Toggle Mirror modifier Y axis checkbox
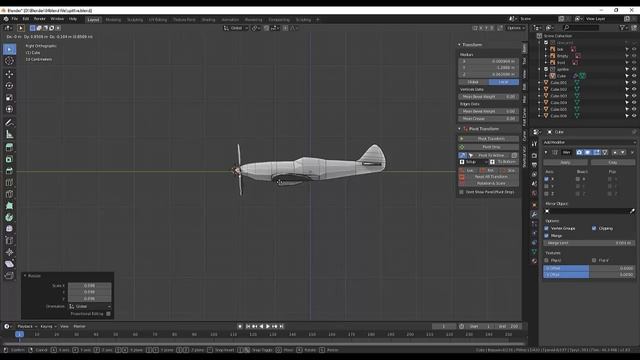640x360 pixels. click(547, 186)
